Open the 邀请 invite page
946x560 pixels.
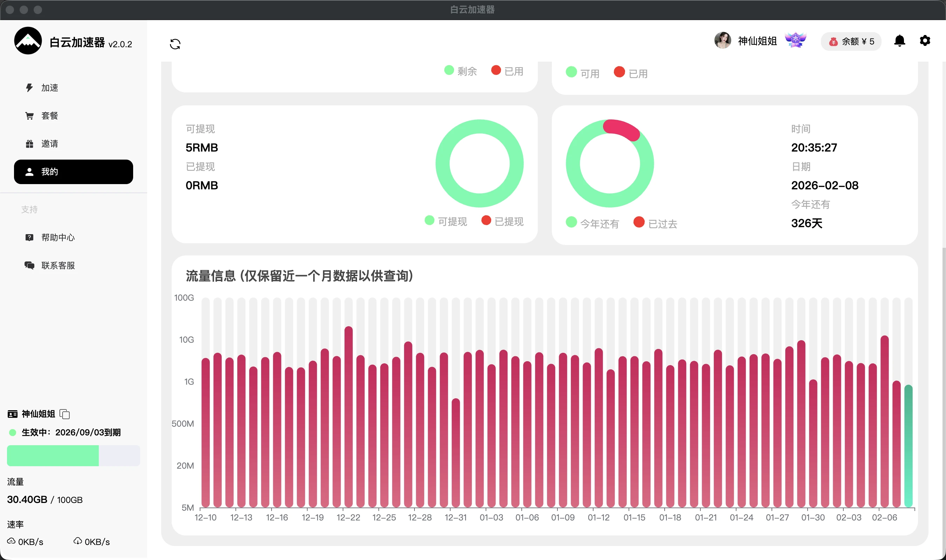pos(49,144)
